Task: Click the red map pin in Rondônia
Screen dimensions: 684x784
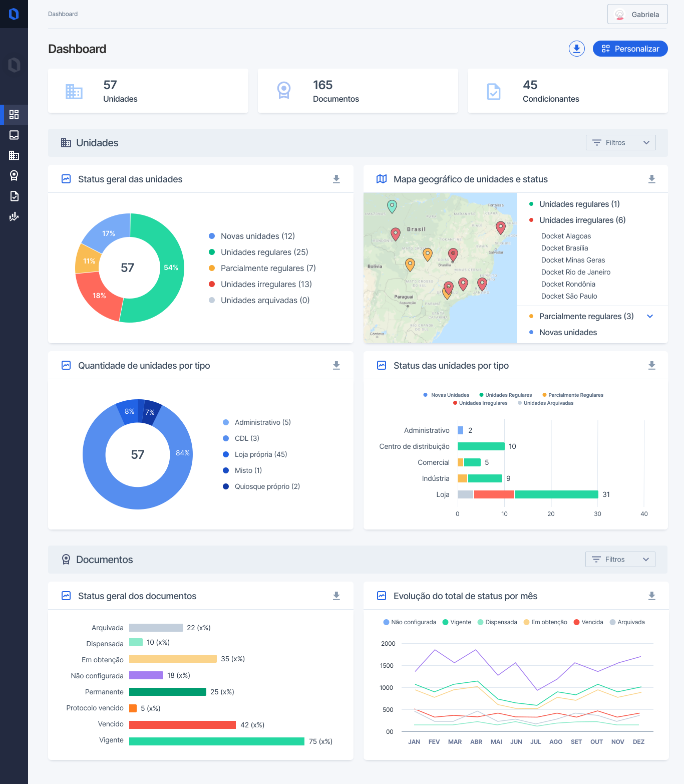Action: click(396, 234)
